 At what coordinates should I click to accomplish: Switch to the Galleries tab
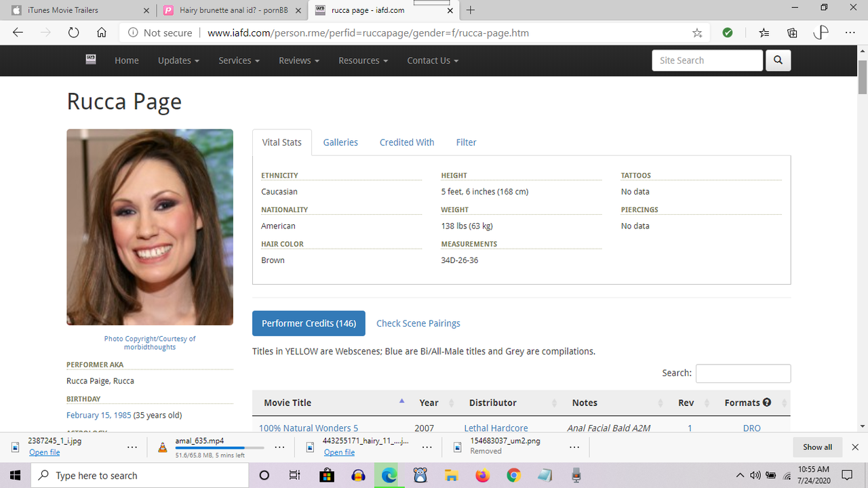tap(340, 142)
